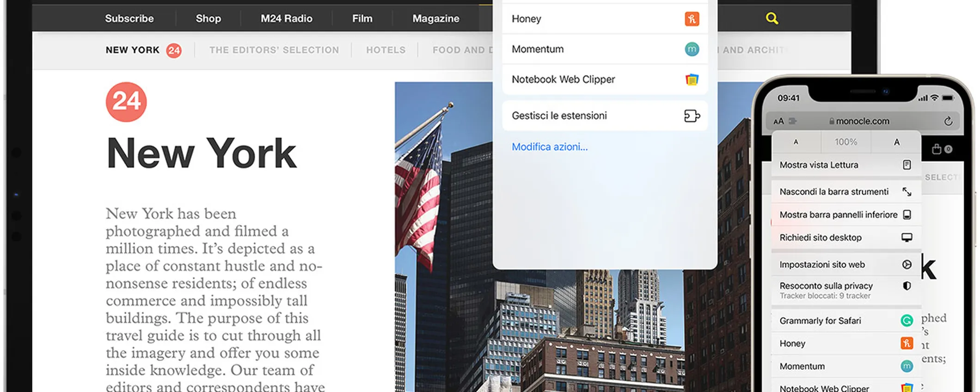Click the yellow search magnifier icon
The height and width of the screenshot is (392, 980).
point(772,18)
